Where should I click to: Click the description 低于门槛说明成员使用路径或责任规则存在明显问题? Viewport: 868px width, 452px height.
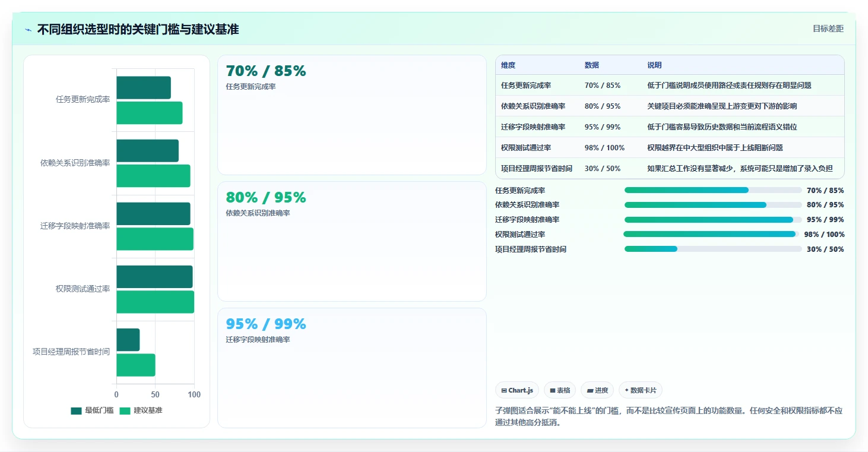[730, 86]
